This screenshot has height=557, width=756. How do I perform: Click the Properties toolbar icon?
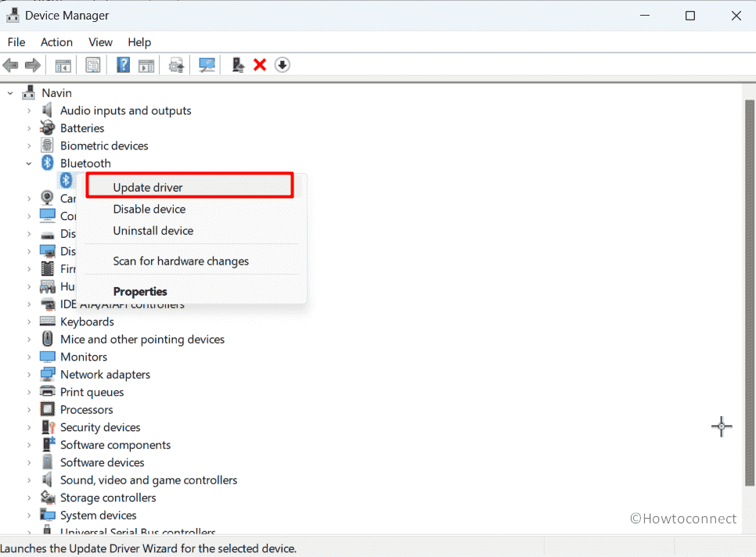point(93,64)
